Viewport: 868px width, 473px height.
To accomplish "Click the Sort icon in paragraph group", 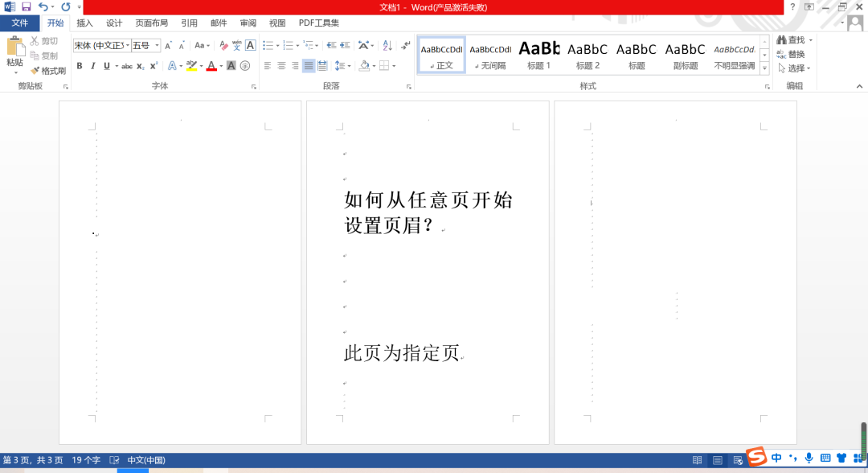I will (387, 46).
